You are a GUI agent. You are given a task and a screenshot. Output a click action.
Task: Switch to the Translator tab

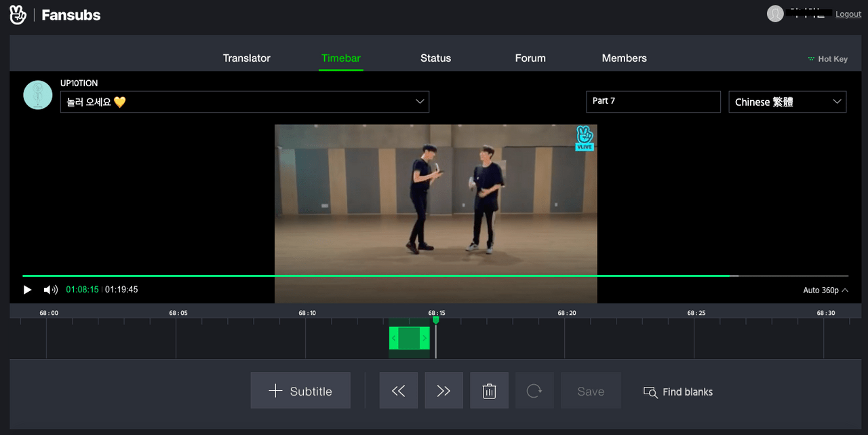click(x=247, y=58)
